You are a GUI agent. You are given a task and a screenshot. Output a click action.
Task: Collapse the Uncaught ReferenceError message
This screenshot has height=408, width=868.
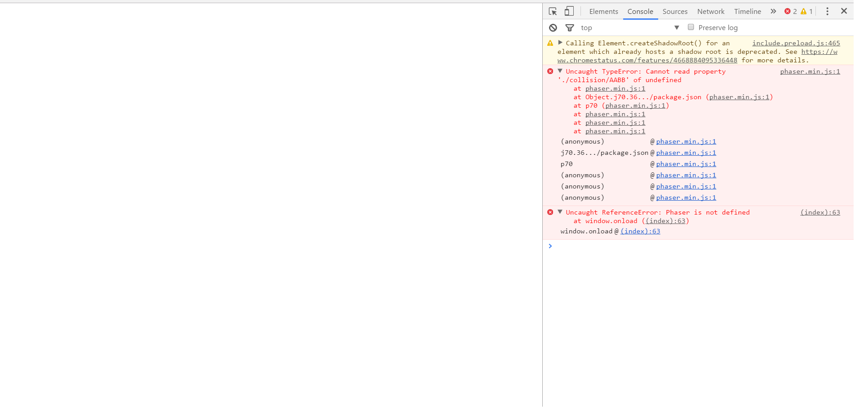click(560, 212)
